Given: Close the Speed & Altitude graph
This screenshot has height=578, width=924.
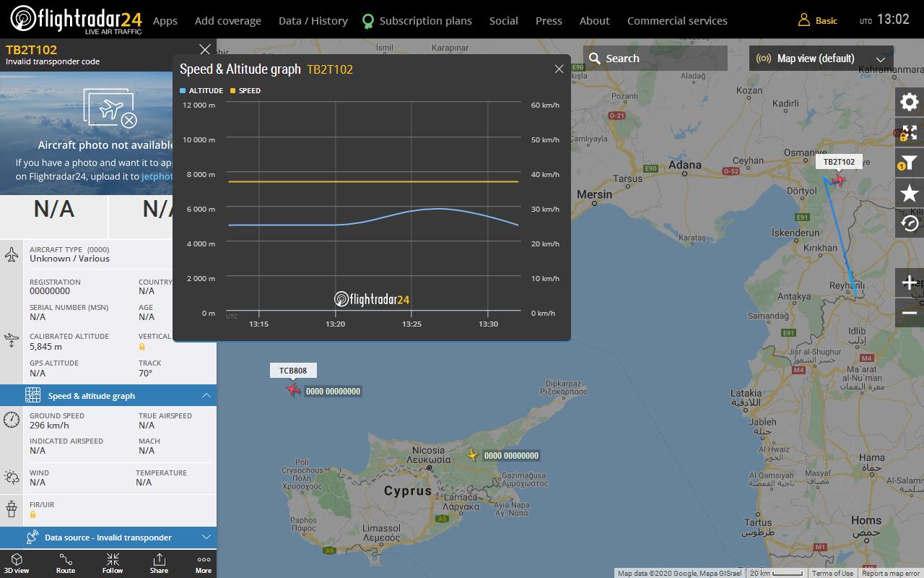Looking at the screenshot, I should [x=559, y=69].
